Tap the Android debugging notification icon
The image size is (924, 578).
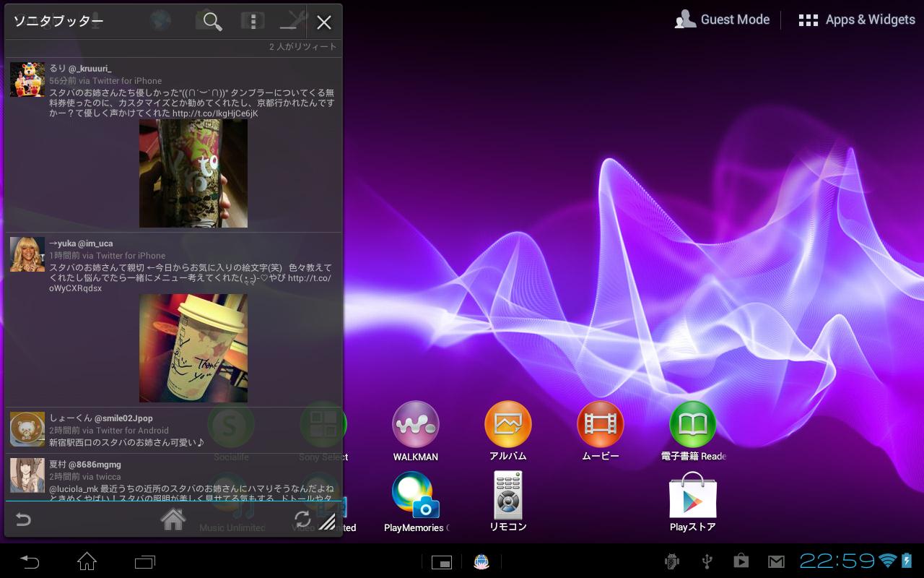point(672,561)
